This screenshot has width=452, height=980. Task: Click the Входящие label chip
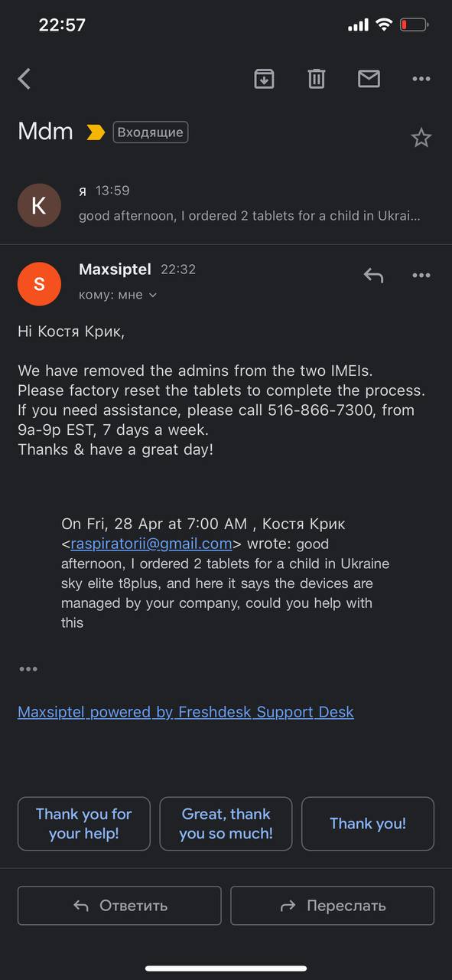click(151, 132)
